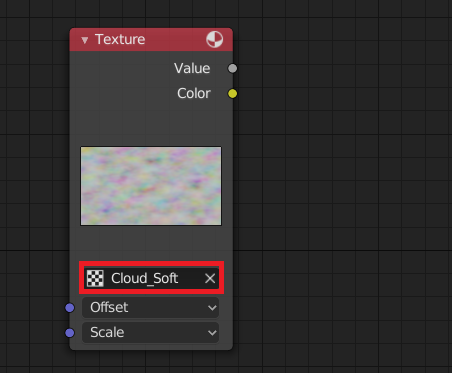Screen dimensions: 452x373
Task: Click the Scale input socket
Action: click(x=70, y=333)
